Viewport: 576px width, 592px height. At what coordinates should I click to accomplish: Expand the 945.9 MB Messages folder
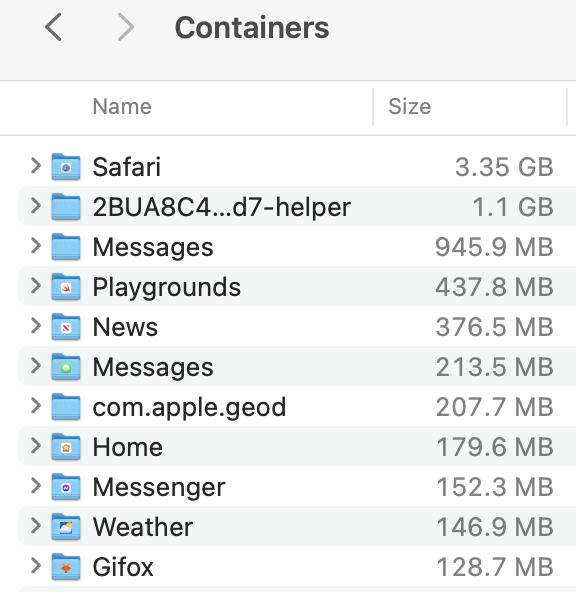point(35,246)
